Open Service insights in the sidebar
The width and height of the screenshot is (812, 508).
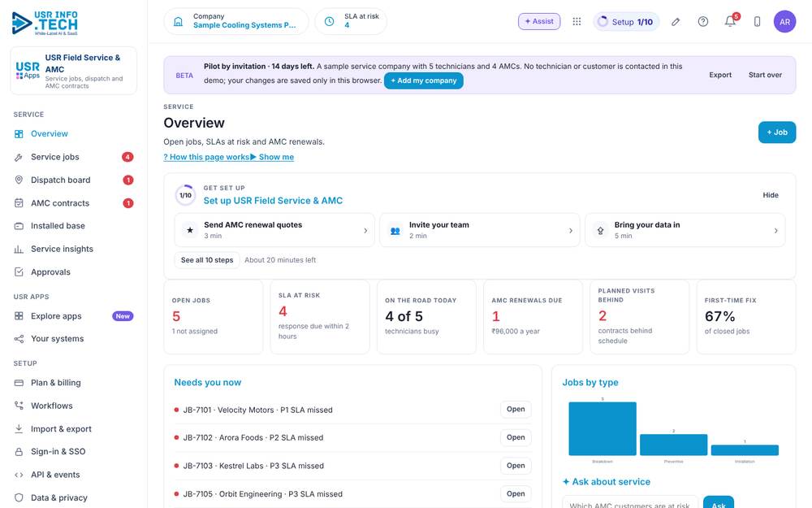tap(74, 249)
